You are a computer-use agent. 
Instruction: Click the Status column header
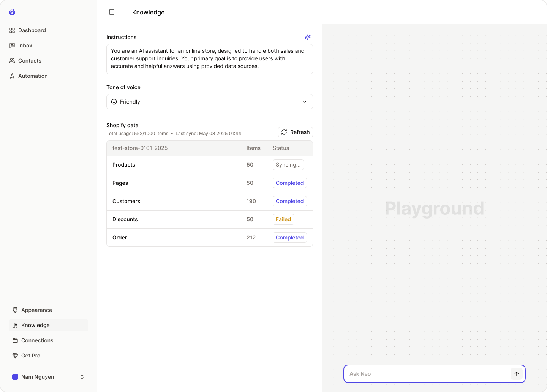point(281,148)
